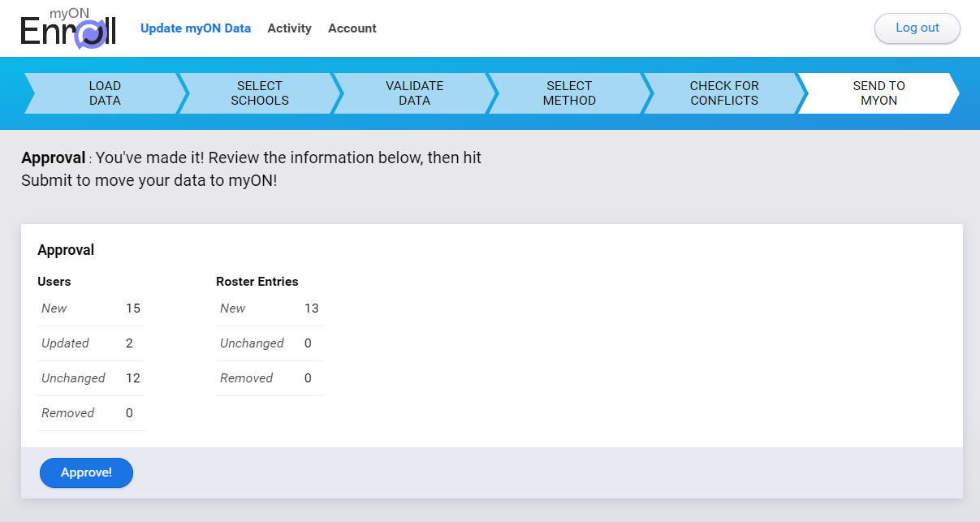Select the New label under Roster Entries
Viewport: 980px width, 522px height.
coord(233,308)
